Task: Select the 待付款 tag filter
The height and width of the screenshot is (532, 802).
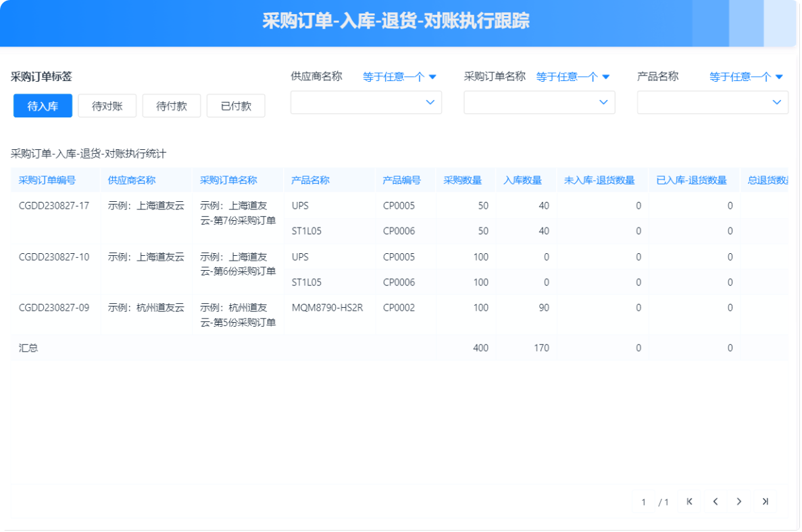Action: (172, 106)
